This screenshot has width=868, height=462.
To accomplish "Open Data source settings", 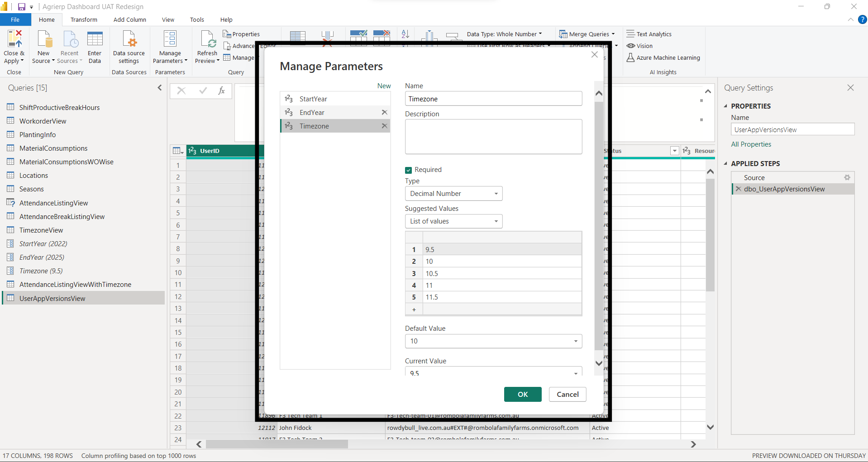I will click(x=129, y=46).
